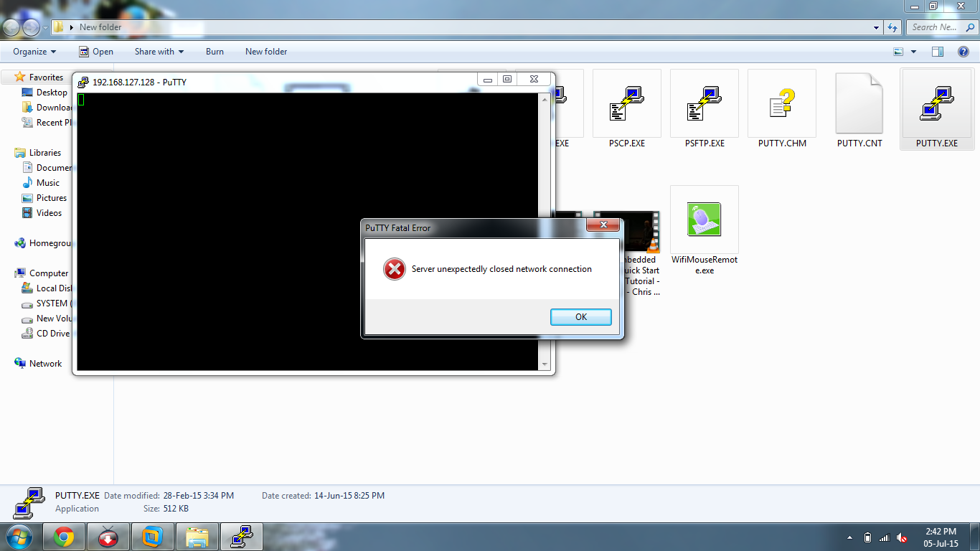Expand the Share with dropdown
The height and width of the screenshot is (551, 980).
point(159,52)
